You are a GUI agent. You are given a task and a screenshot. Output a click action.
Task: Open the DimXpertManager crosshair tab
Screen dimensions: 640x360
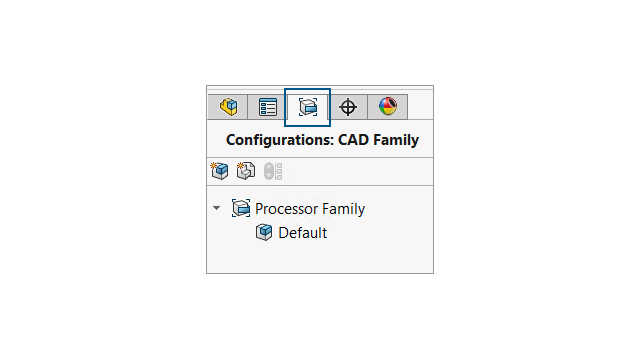point(348,107)
